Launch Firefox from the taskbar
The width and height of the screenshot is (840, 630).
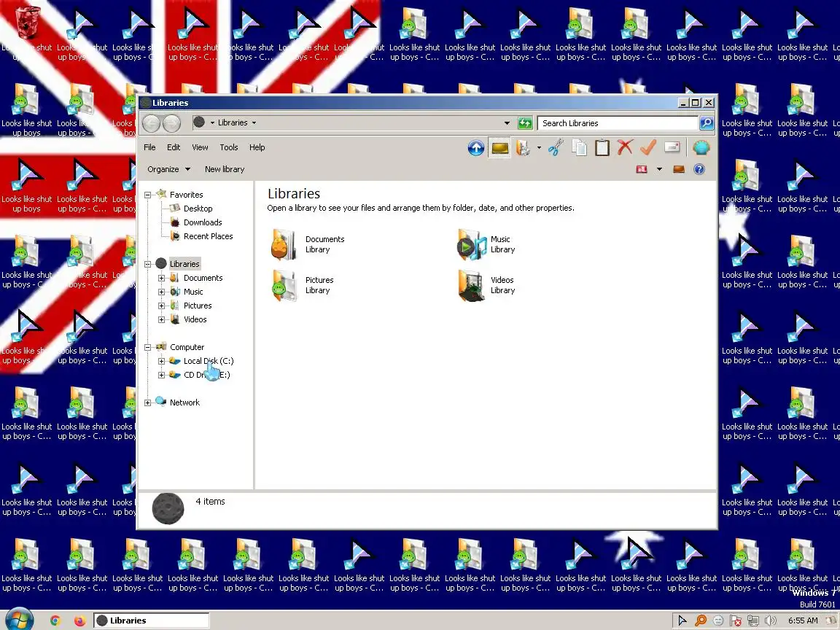tap(79, 621)
